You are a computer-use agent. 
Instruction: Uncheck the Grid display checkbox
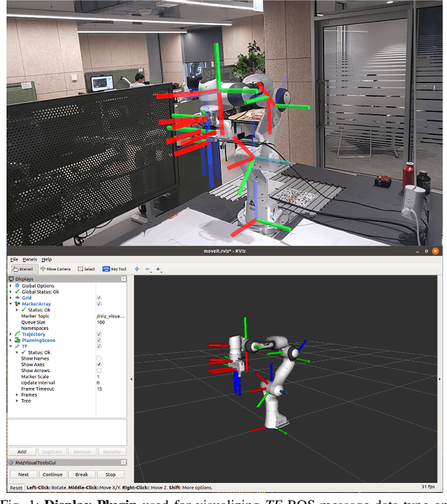[98, 298]
